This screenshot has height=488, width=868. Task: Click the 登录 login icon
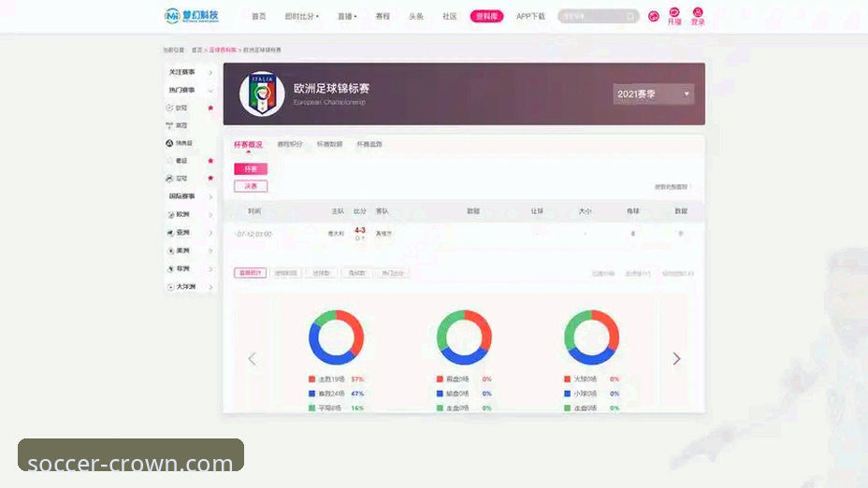point(698,12)
